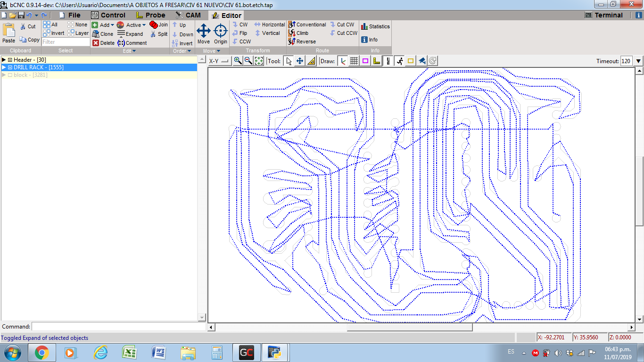Open the X-Y view dropdown
644x362 pixels.
click(219, 61)
